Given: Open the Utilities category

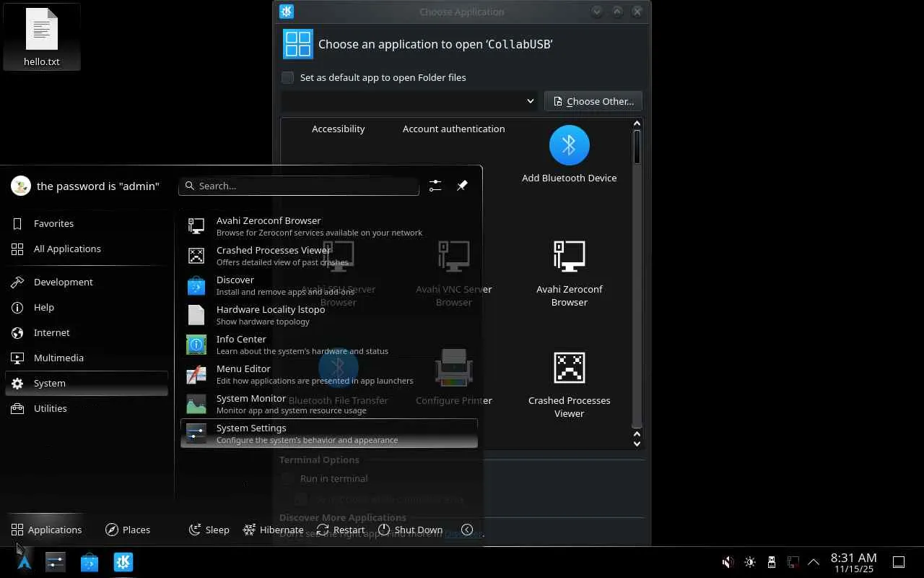Looking at the screenshot, I should (87, 409).
